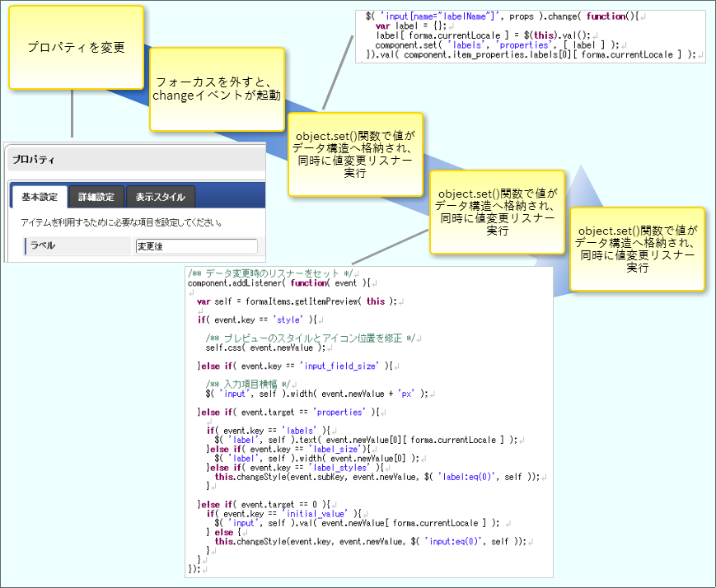Select the プロパティを変更 yellow note
This screenshot has width=716, height=588.
[76, 48]
